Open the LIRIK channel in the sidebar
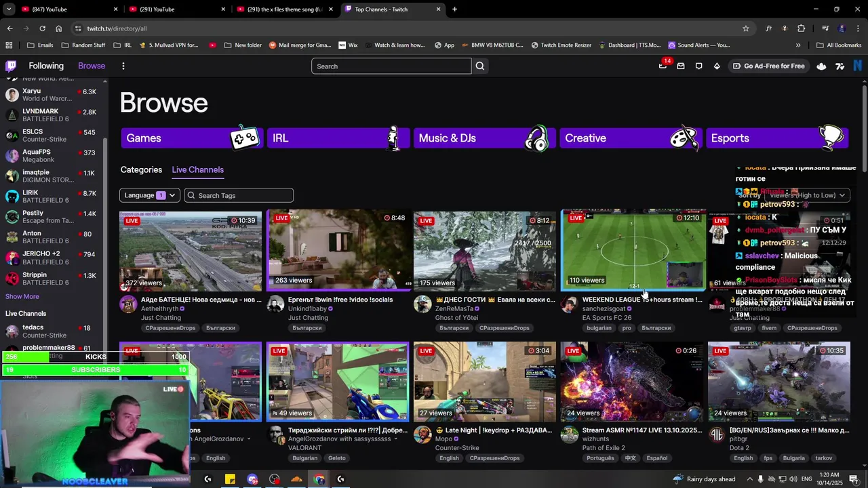The image size is (868, 488). coord(52,197)
